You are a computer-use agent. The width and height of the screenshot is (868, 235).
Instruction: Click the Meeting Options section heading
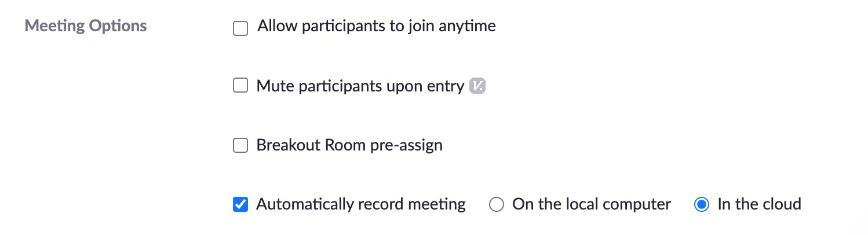pos(86,26)
